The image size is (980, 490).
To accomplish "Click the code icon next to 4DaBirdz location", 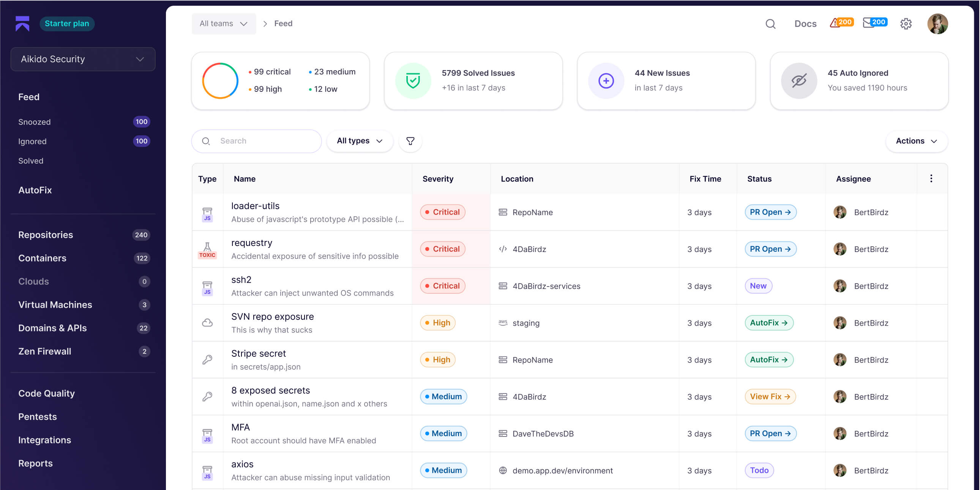I will (x=503, y=249).
